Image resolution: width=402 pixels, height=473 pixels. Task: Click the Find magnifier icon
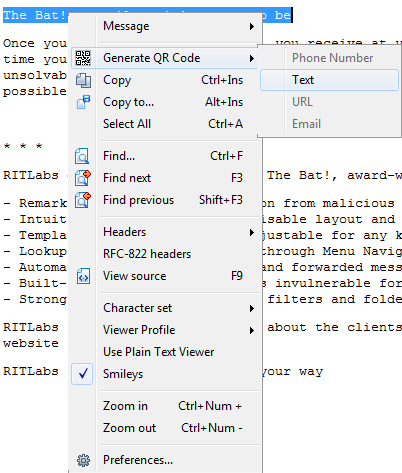(82, 156)
